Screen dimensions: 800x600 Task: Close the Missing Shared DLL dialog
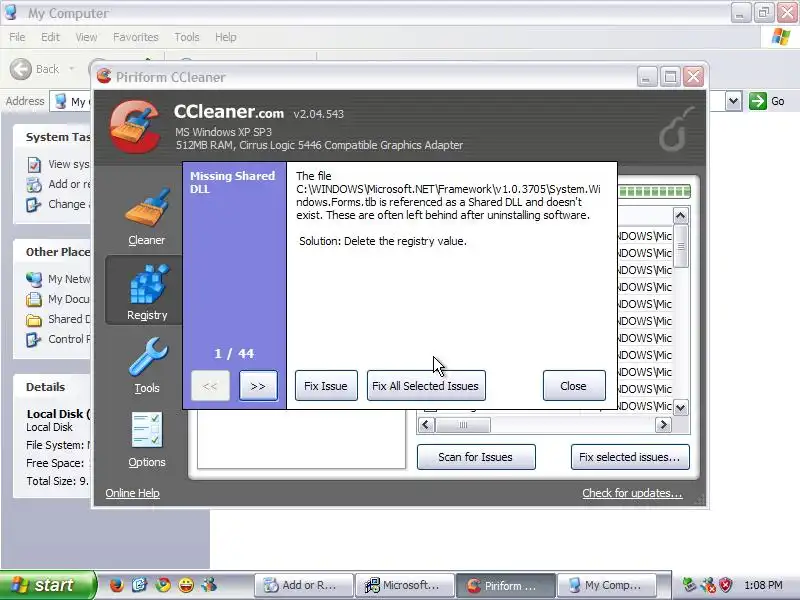[574, 386]
